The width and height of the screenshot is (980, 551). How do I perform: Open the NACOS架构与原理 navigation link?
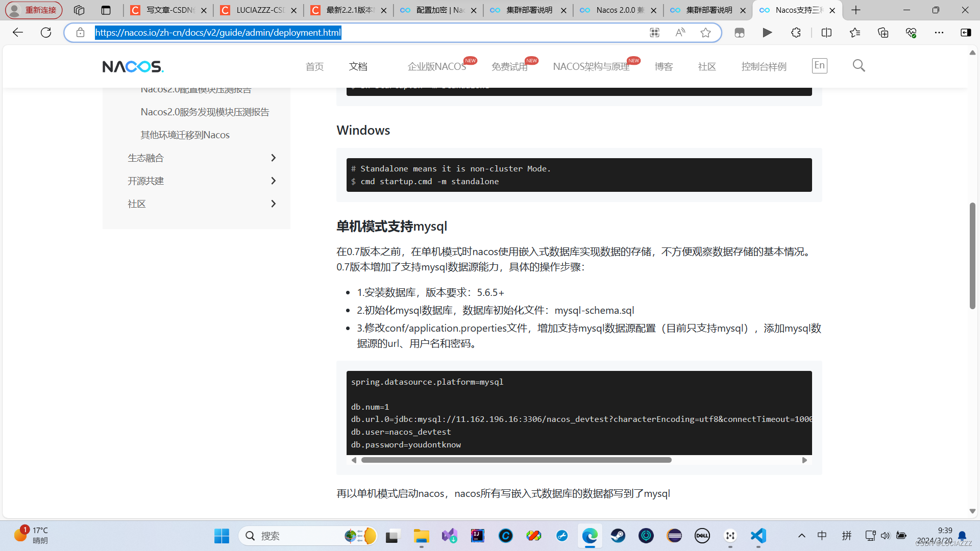[x=591, y=67]
